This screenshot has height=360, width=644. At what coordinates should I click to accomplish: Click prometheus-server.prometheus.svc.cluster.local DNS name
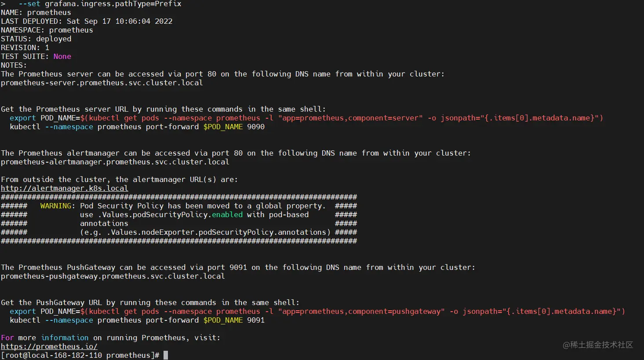click(x=102, y=83)
